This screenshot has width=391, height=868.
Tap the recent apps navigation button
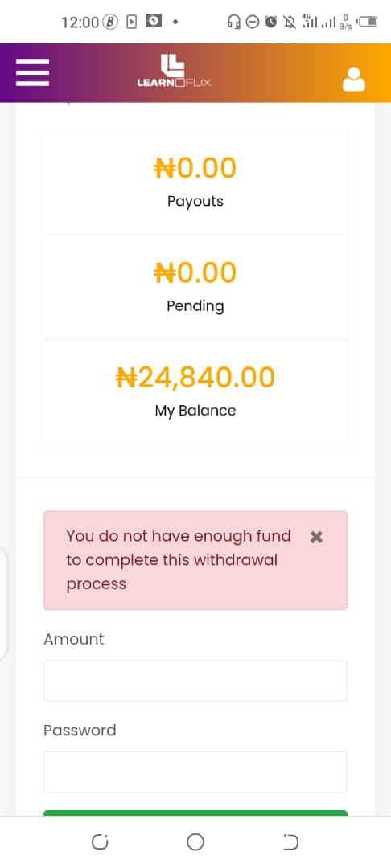(x=100, y=842)
